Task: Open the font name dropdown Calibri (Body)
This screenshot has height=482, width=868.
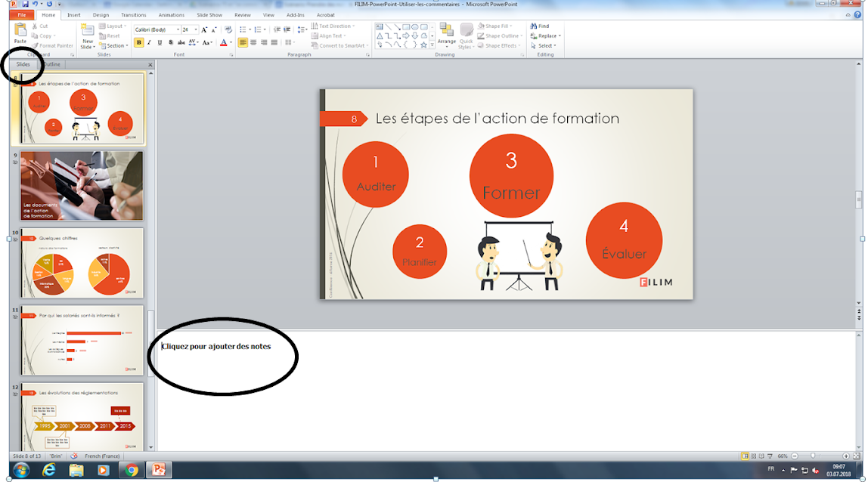Action: [x=155, y=29]
